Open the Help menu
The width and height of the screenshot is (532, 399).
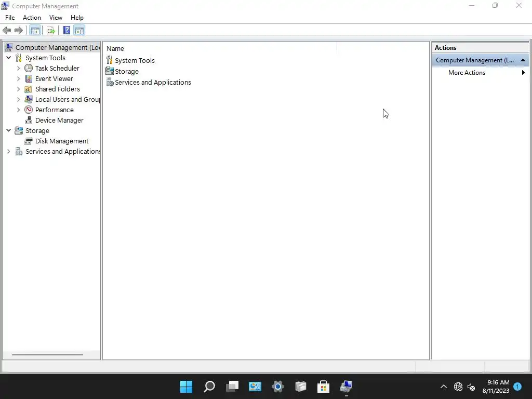[x=77, y=18]
